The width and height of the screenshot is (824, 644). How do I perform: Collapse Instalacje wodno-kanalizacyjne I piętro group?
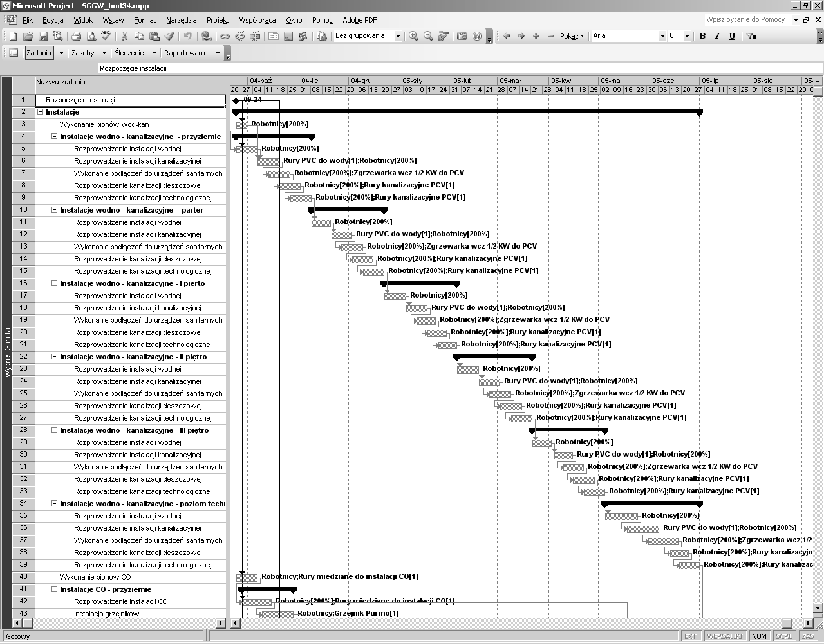pyautogui.click(x=55, y=283)
